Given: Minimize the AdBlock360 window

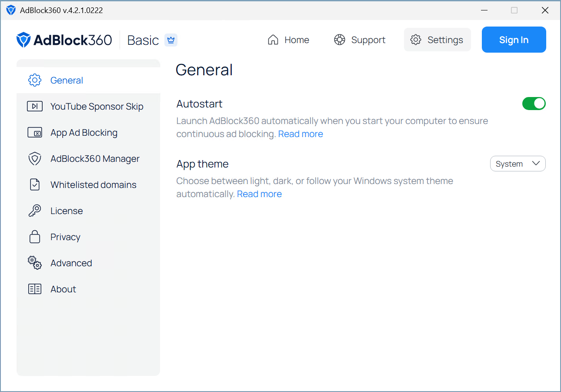Looking at the screenshot, I should (484, 10).
